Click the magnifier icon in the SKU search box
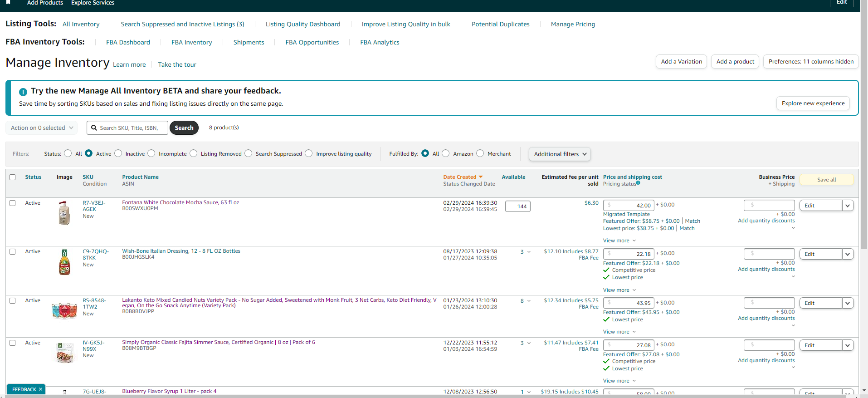Viewport: 868px width, 398px height. coord(94,128)
